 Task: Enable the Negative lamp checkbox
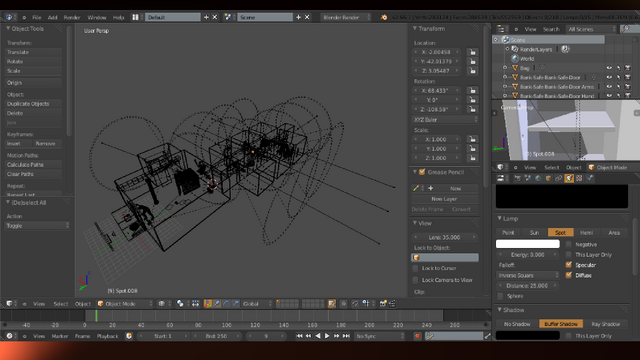coord(569,244)
